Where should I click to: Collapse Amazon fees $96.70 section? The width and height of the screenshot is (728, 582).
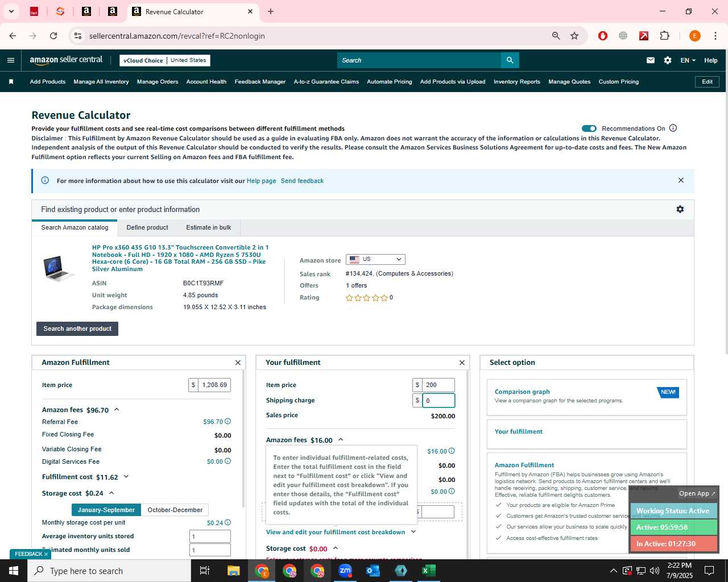tap(117, 409)
